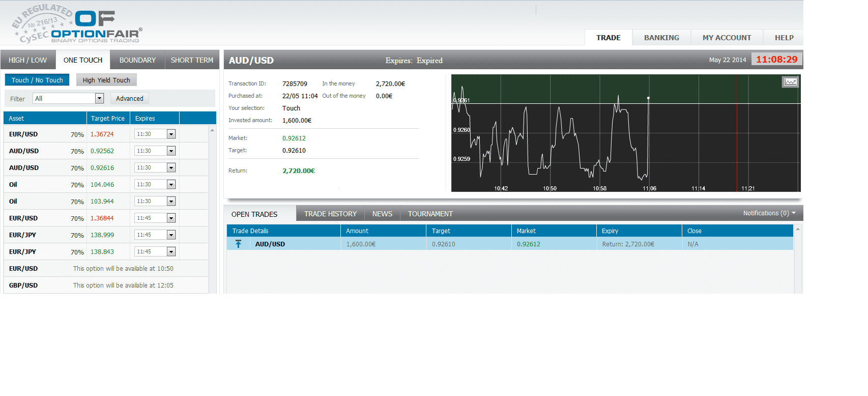
Task: Select the Short Term tab
Action: click(x=192, y=60)
